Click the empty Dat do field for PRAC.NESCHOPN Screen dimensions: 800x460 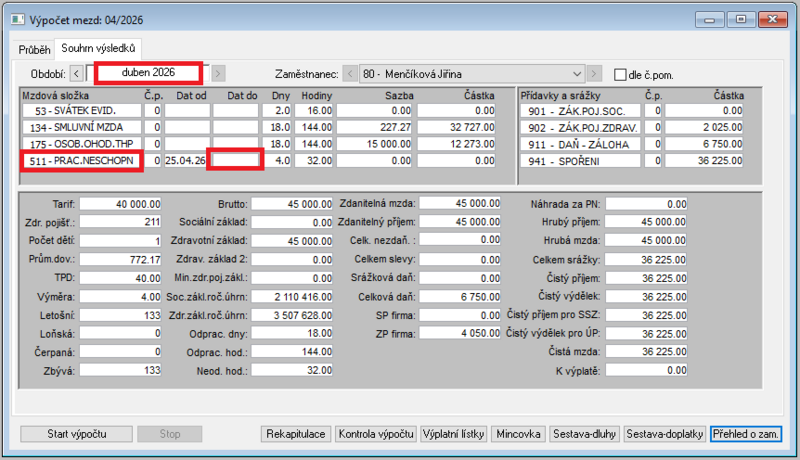click(x=235, y=160)
